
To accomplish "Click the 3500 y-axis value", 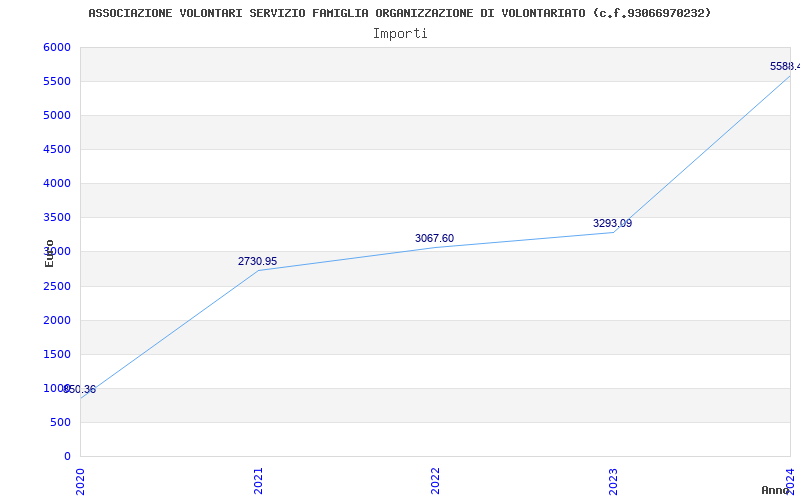I will 57,218.
